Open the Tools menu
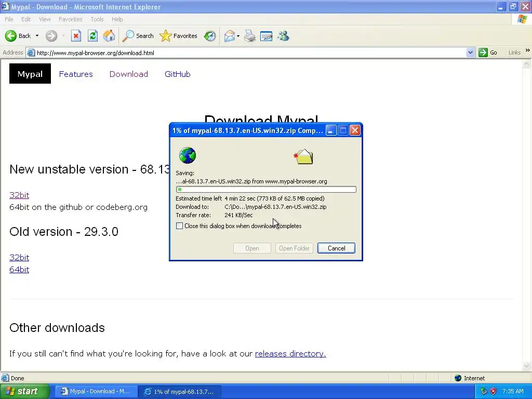The image size is (532, 399). tap(97, 19)
